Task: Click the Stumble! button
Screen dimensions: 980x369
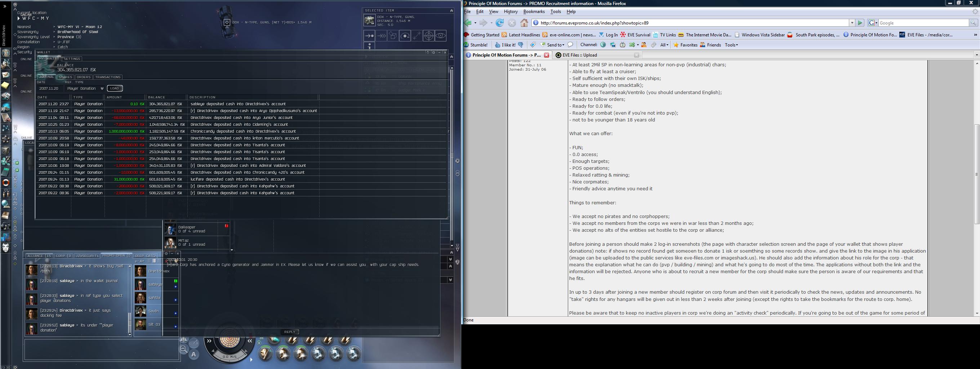Action: click(x=476, y=45)
